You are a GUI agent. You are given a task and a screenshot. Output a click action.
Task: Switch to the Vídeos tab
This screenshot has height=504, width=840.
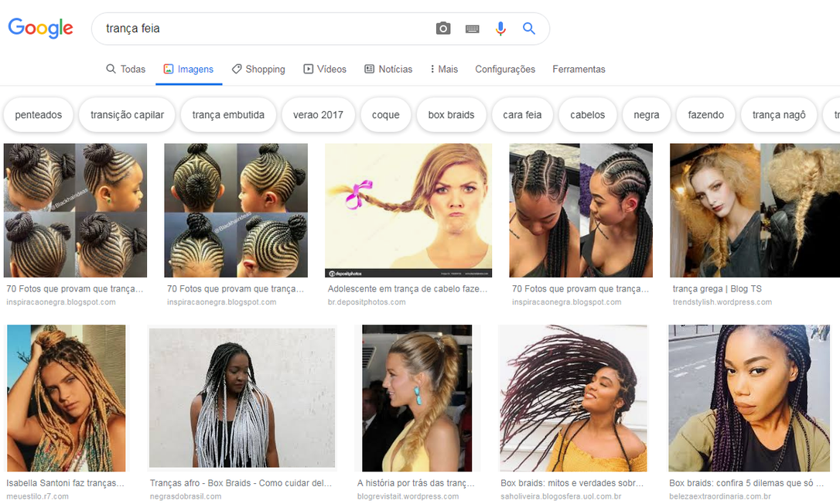tap(325, 69)
